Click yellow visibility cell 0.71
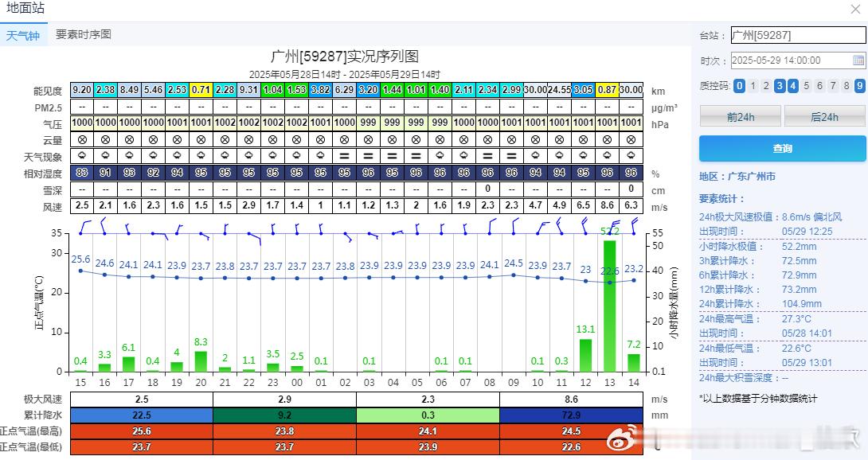The height and width of the screenshot is (460, 868). [201, 89]
